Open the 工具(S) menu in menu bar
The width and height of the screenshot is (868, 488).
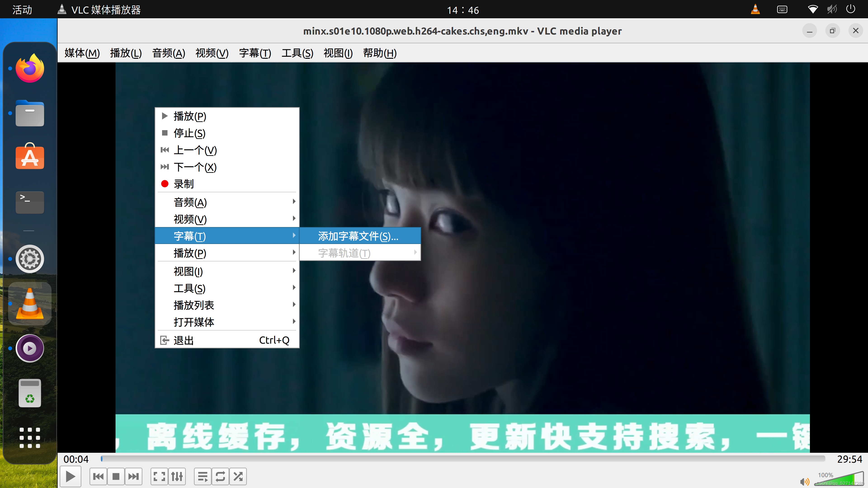pos(297,53)
